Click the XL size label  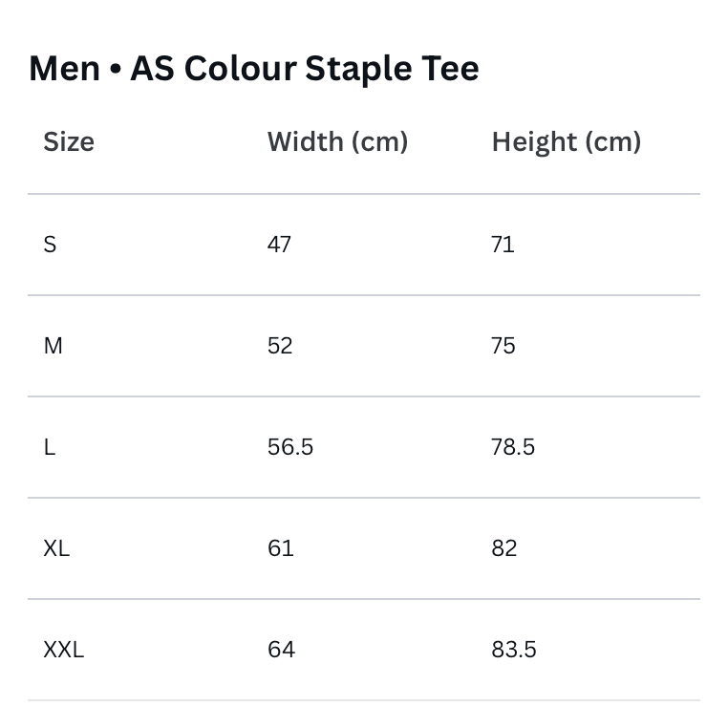(x=56, y=548)
